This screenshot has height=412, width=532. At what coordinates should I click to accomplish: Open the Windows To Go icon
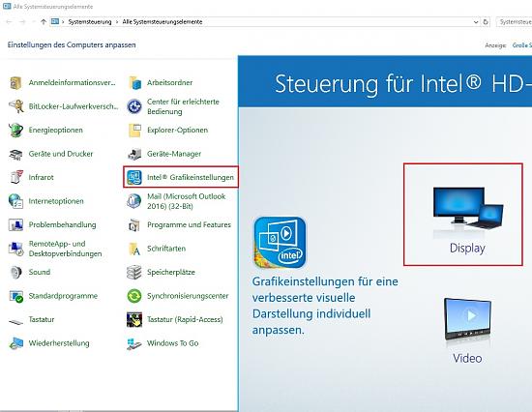[134, 343]
